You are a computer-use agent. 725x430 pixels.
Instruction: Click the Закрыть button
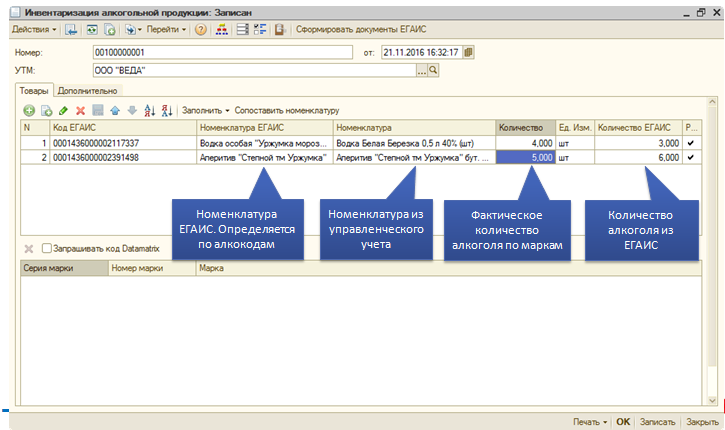(702, 422)
